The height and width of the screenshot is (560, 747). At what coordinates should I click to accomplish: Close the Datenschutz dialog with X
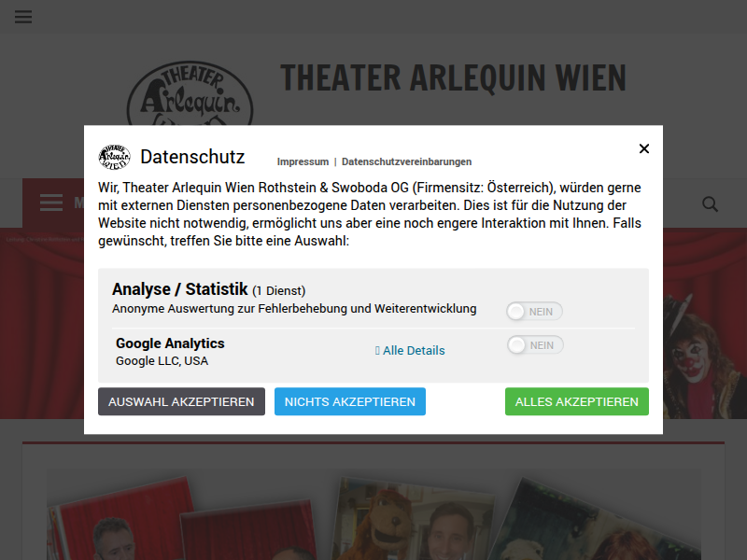click(643, 149)
